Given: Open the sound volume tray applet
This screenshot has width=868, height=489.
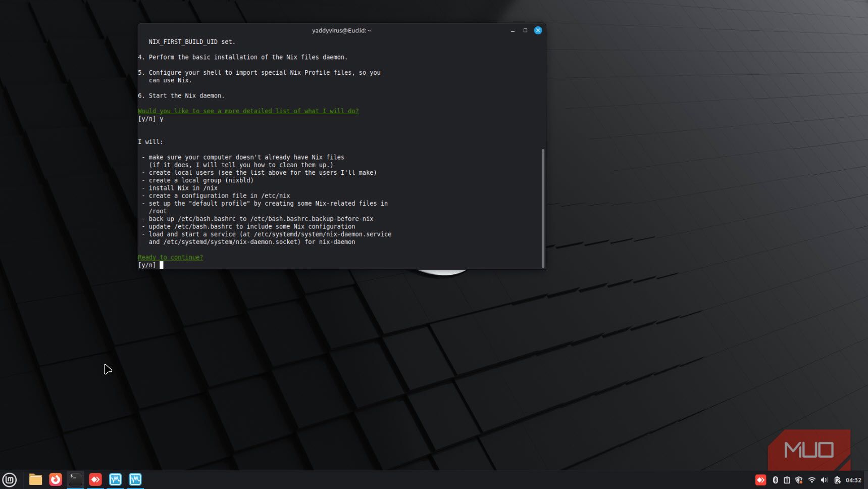Looking at the screenshot, I should point(824,480).
